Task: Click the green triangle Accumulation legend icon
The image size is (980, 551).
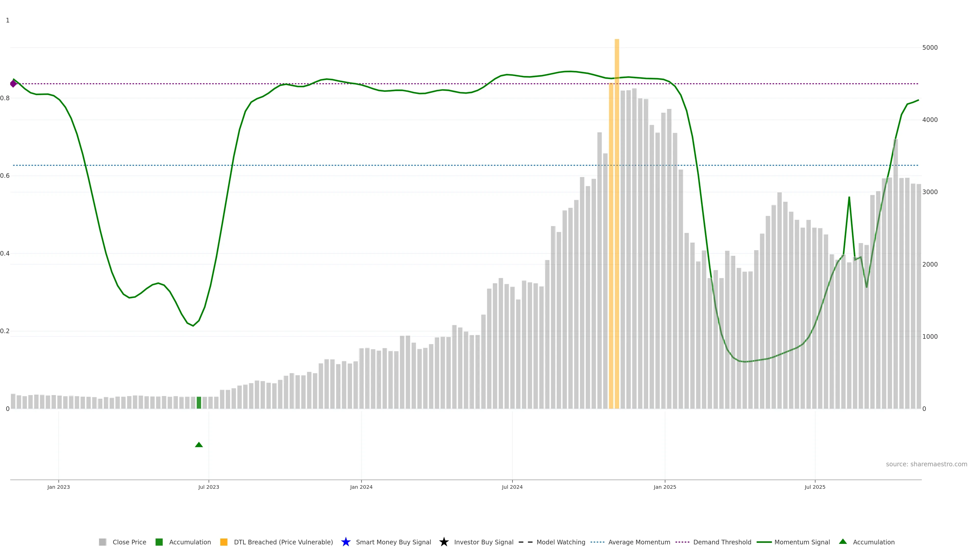Action: pos(843,542)
